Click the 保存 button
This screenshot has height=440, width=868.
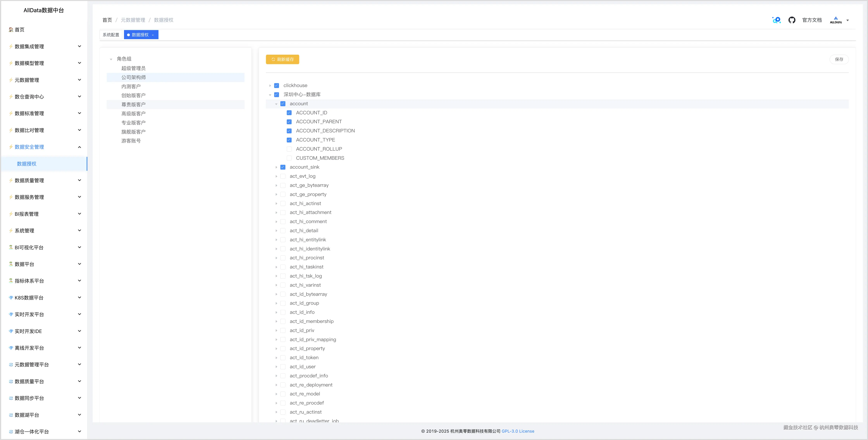pos(839,59)
